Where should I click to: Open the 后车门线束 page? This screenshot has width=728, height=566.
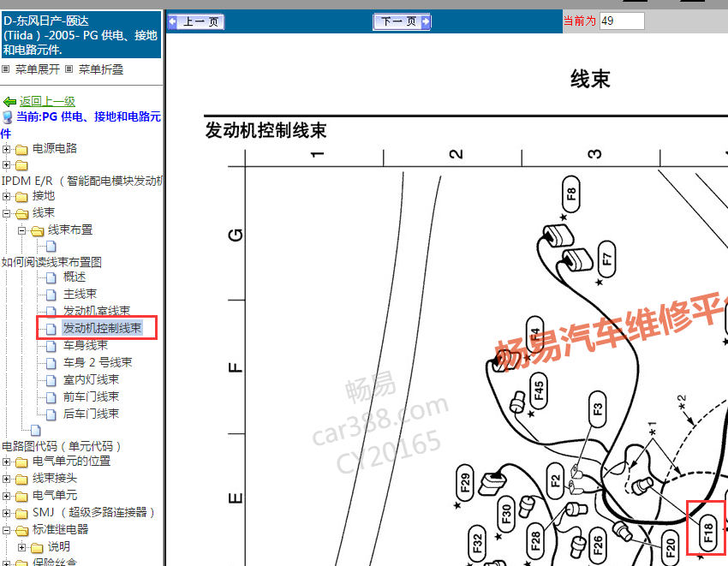pos(91,414)
